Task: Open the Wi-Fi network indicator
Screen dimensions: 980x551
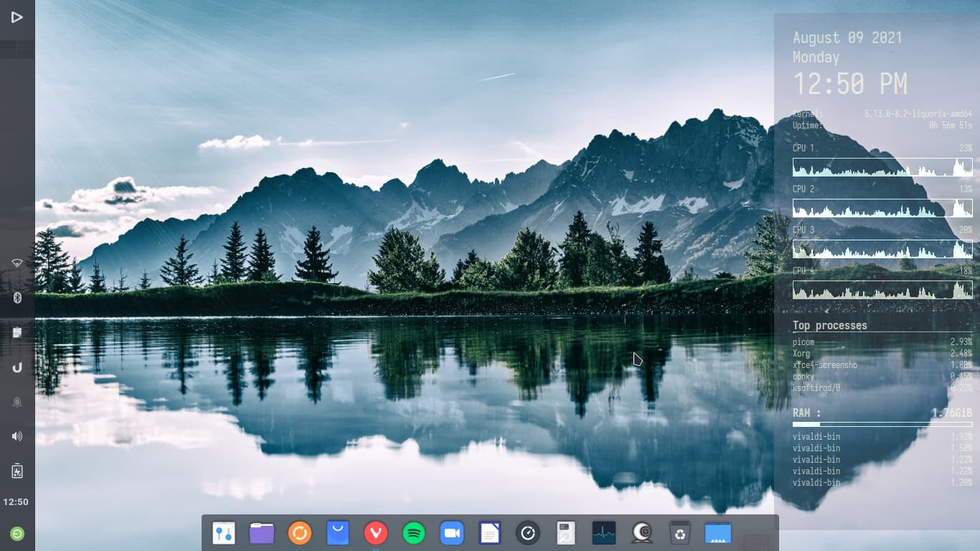Action: coord(17,263)
